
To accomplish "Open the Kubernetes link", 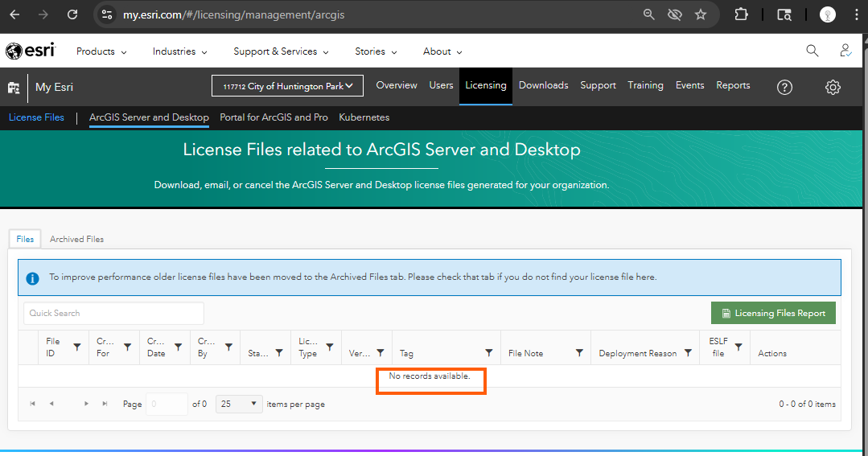I will 364,117.
